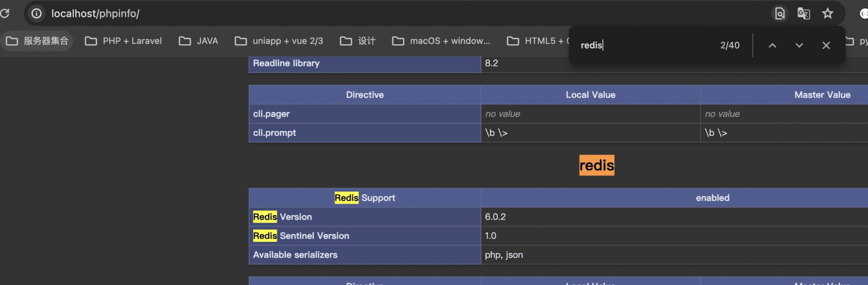
Task: Open the 设计 bookmarks folder
Action: click(x=358, y=41)
